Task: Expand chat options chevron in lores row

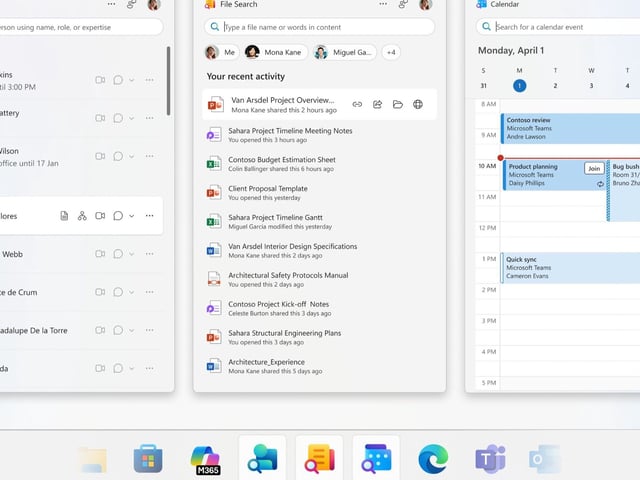Action: 131,216
